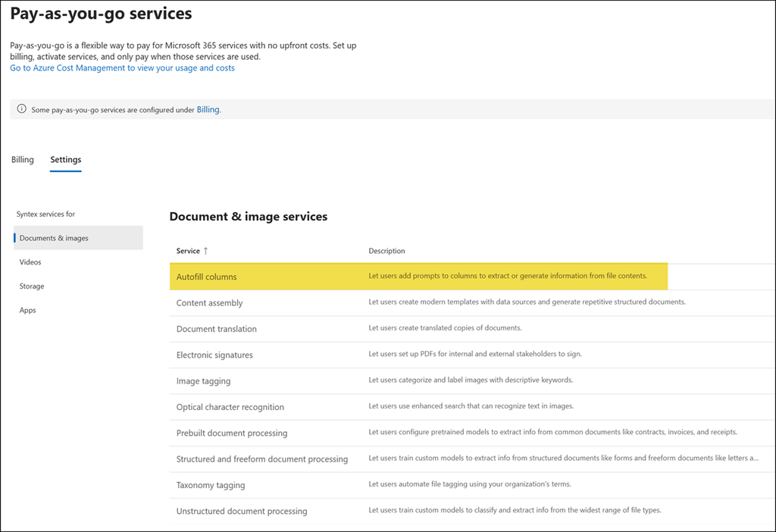Click description about modern templates with data sources
Image resolution: width=776 pixels, height=532 pixels.
527,302
